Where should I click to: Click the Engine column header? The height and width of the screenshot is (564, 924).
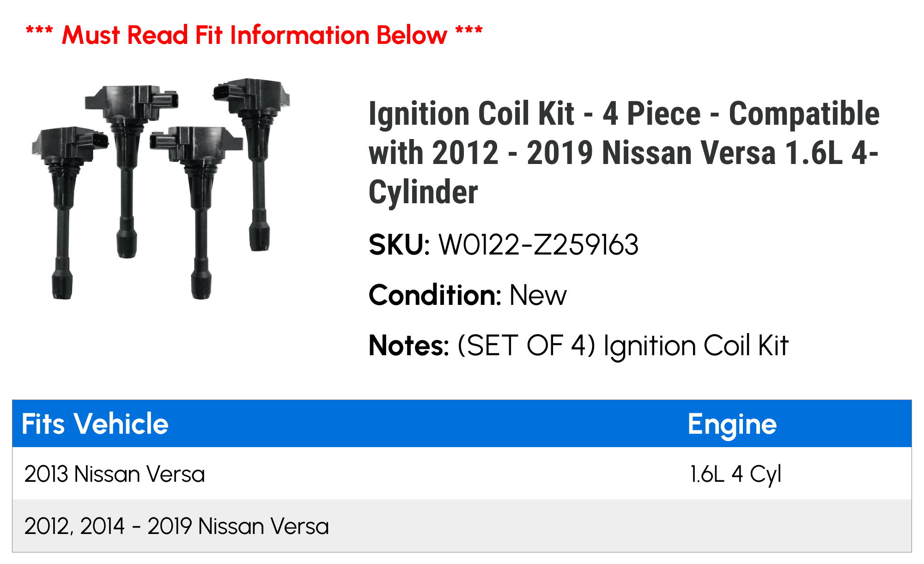coord(732,425)
